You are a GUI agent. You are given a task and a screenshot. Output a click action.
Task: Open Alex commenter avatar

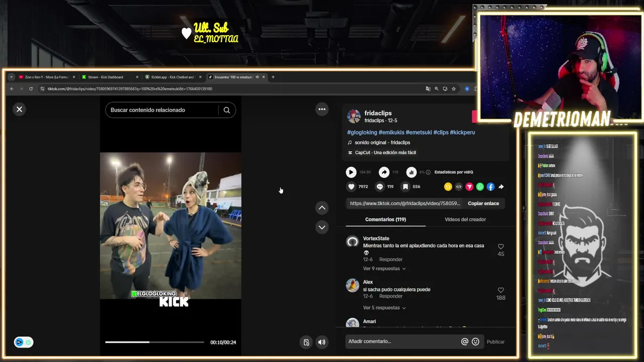[x=353, y=286]
